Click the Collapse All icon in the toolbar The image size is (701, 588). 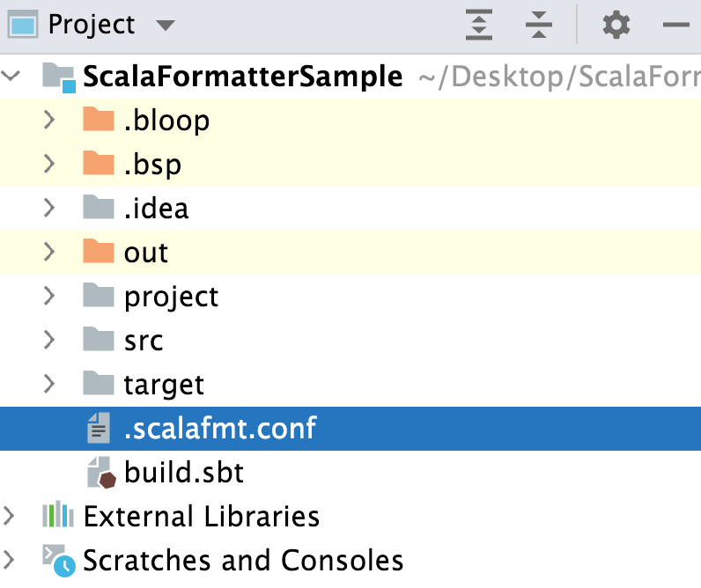click(539, 25)
